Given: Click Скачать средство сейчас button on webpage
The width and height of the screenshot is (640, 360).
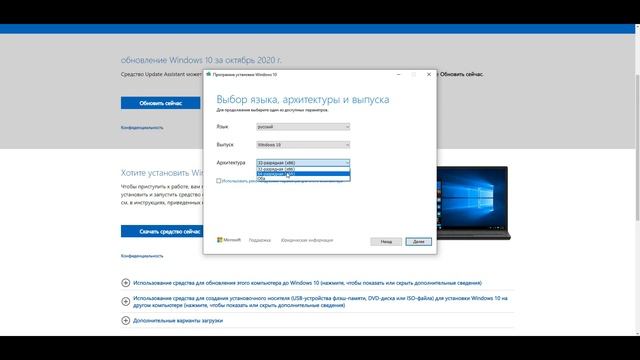Looking at the screenshot, I should point(162,231).
